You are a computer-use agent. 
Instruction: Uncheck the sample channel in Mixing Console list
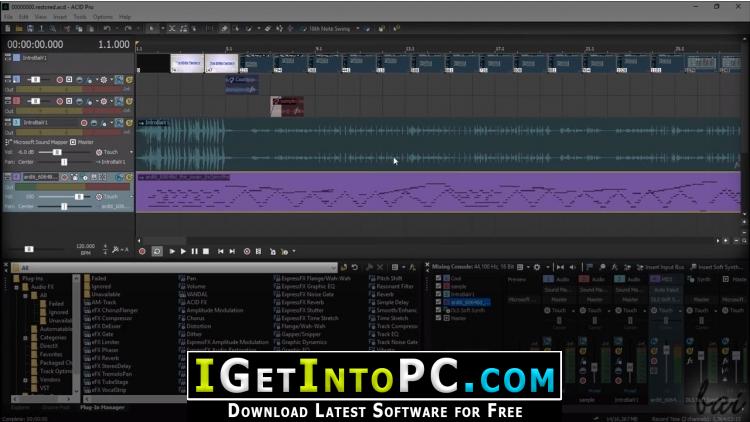pos(438,286)
